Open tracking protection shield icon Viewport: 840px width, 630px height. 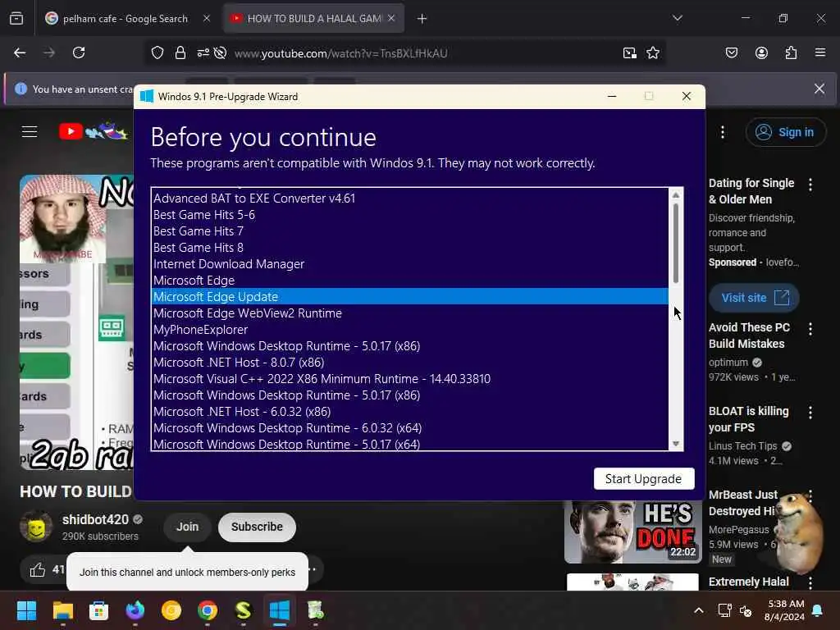[157, 52]
